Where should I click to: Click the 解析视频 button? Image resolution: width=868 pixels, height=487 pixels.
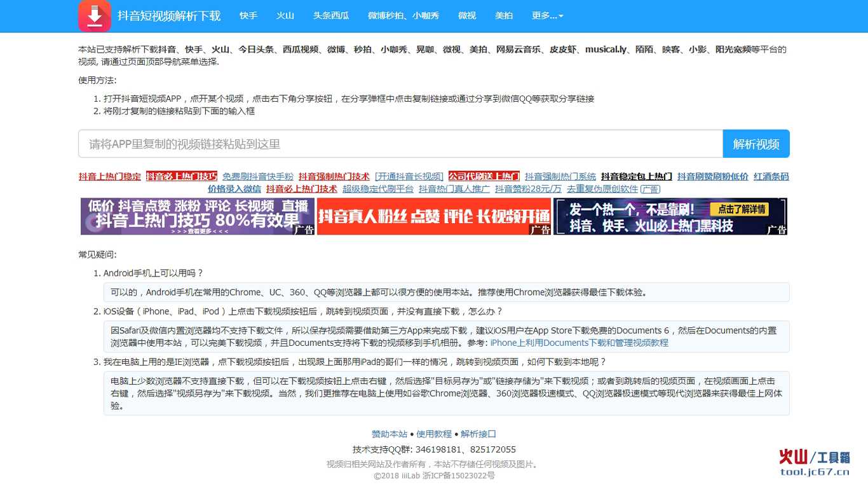[756, 144]
